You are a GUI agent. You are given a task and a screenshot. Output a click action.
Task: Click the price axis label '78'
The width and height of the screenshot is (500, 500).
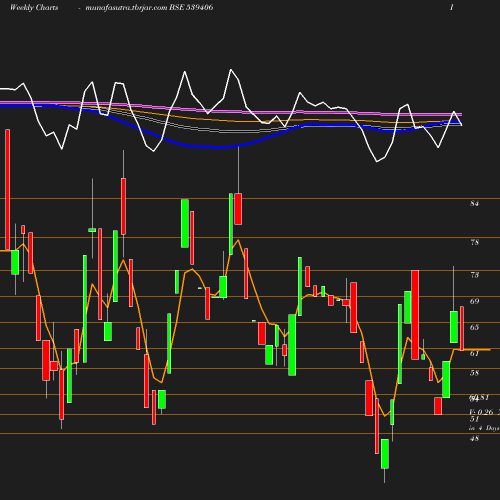click(474, 242)
